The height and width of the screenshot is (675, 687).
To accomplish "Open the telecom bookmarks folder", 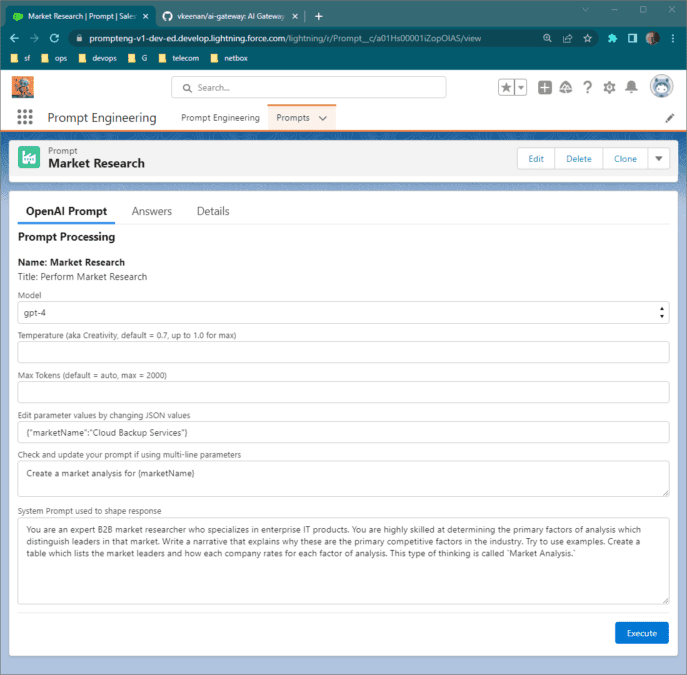I will [179, 58].
